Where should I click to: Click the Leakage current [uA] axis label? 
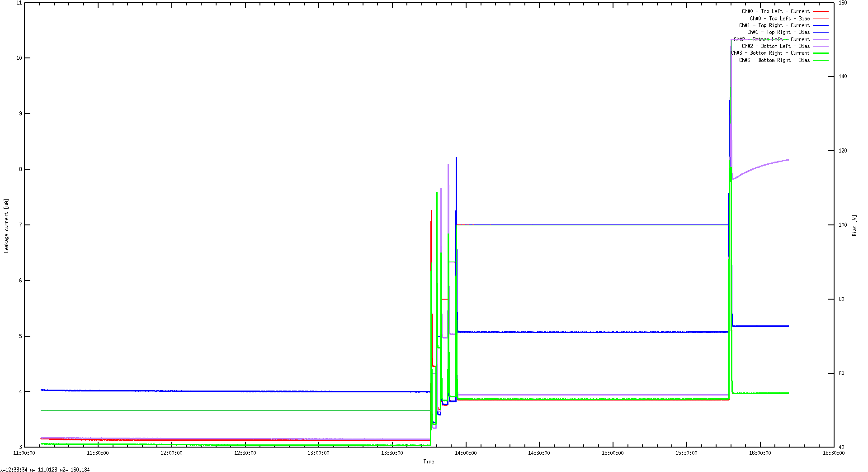pyautogui.click(x=6, y=226)
